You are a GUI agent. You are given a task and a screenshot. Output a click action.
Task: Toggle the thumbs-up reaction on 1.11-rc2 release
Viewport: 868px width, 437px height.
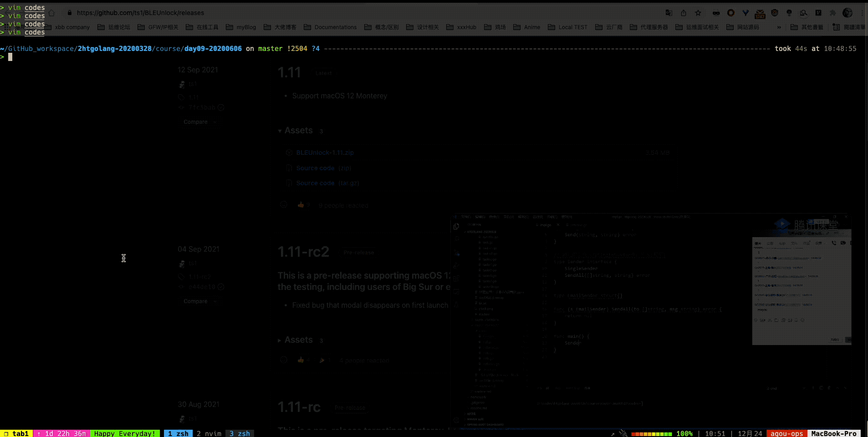(x=303, y=360)
